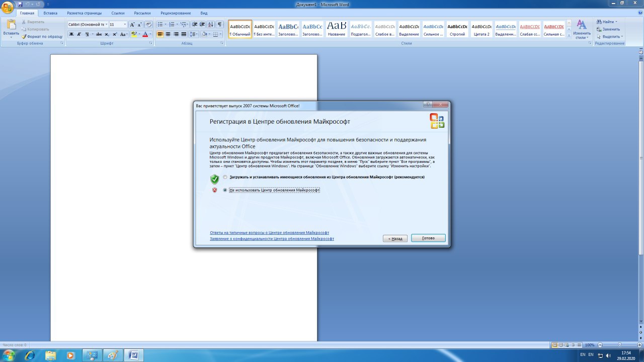
Task: Open the Шрифт (Font) dialog launcher
Action: tap(150, 44)
